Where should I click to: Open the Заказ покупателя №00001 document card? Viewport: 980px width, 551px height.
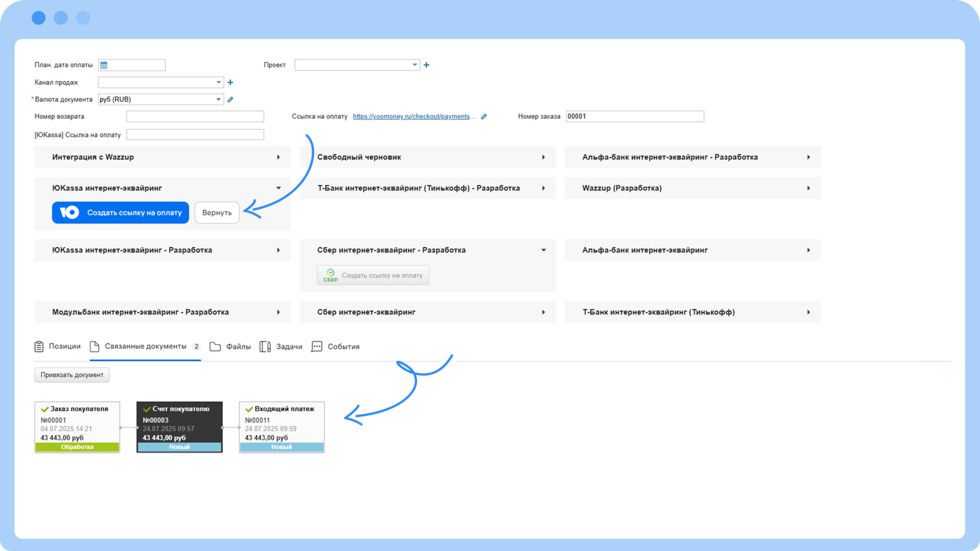pos(77,427)
